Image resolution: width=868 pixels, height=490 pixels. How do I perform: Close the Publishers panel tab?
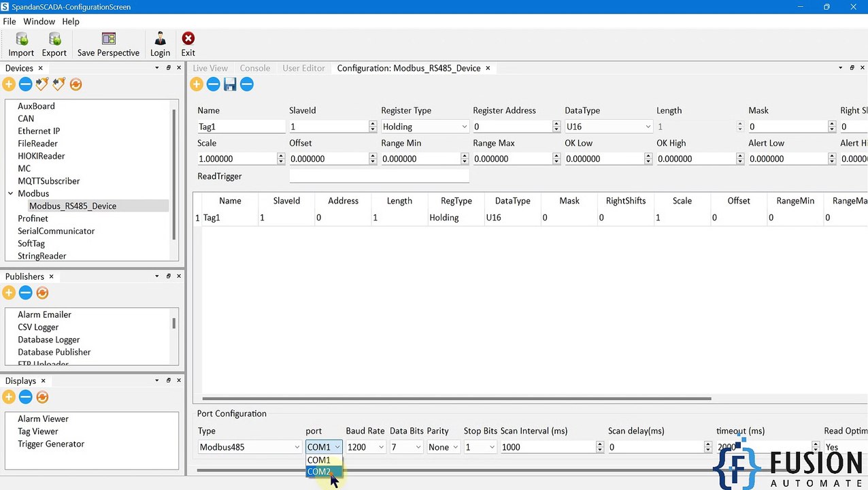[51, 276]
